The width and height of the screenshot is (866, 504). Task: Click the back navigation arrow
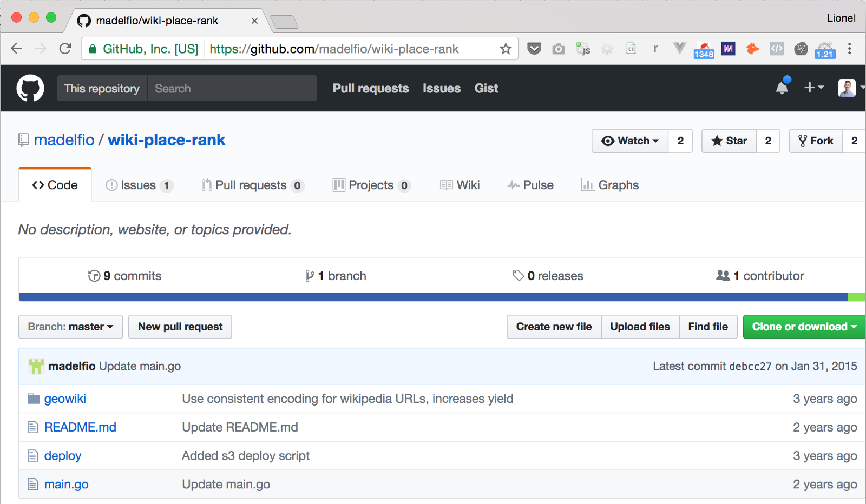coord(17,49)
